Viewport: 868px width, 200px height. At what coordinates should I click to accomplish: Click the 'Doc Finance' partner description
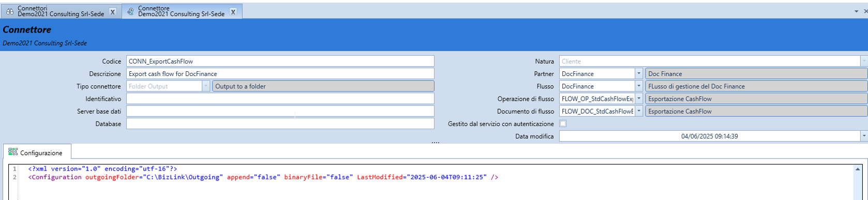[756, 73]
